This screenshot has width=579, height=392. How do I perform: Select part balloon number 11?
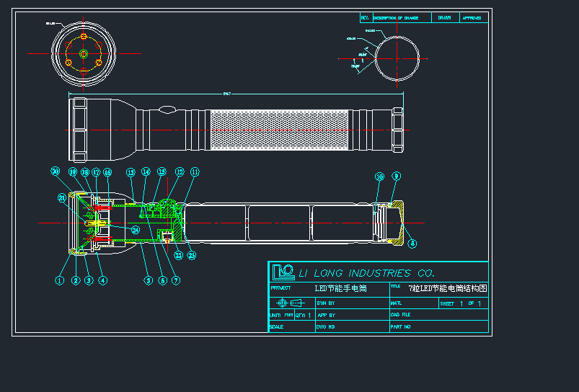(195, 172)
